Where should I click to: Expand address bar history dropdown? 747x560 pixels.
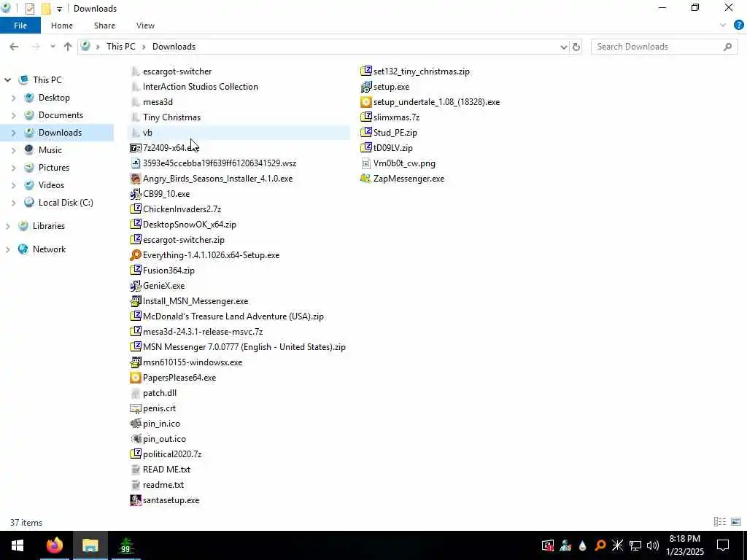(x=564, y=47)
